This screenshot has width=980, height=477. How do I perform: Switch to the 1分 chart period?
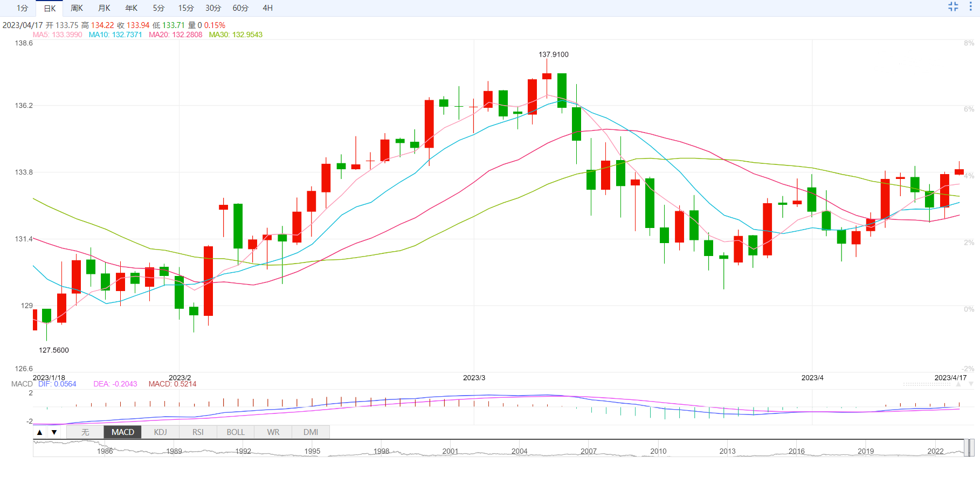click(22, 8)
